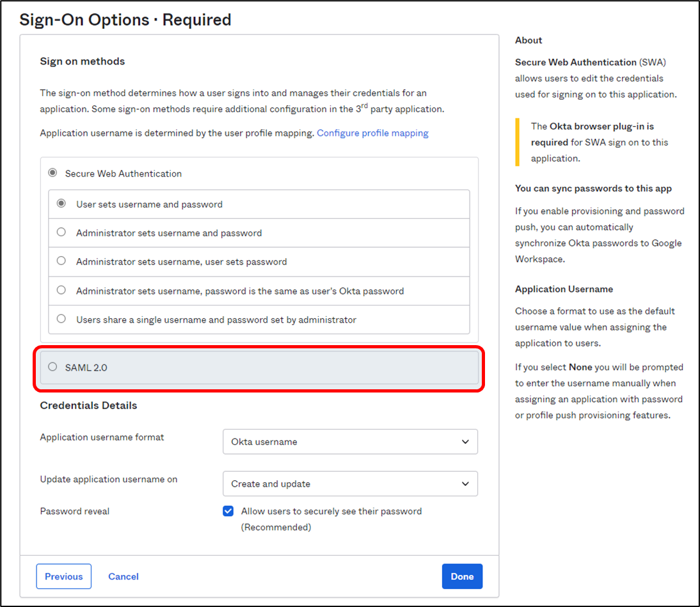Click the SAML 2.0 label text
700x607 pixels.
(x=86, y=368)
